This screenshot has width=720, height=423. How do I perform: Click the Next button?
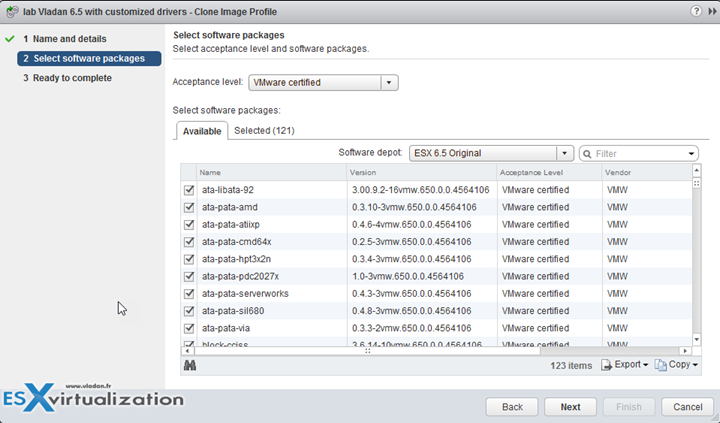570,407
